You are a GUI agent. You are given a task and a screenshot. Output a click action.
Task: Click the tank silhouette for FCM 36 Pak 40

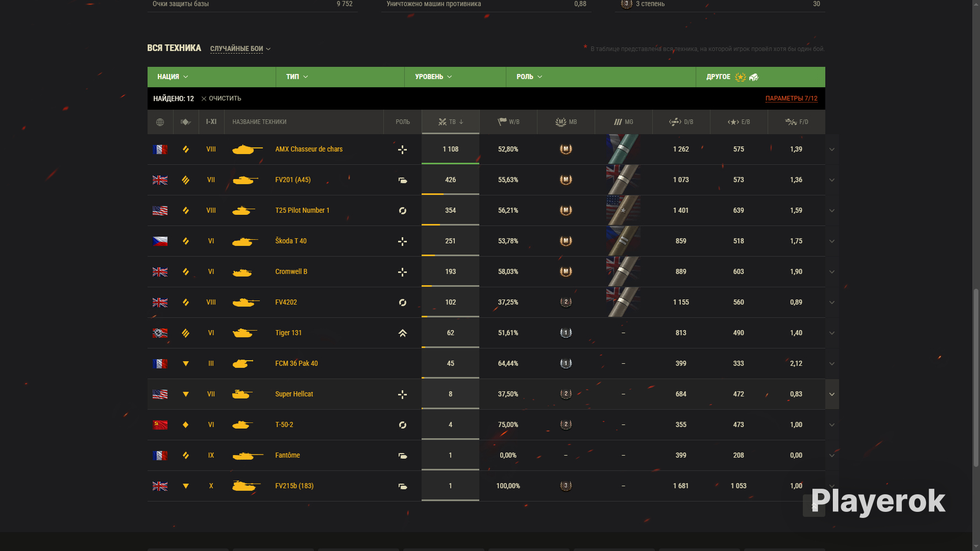point(243,364)
